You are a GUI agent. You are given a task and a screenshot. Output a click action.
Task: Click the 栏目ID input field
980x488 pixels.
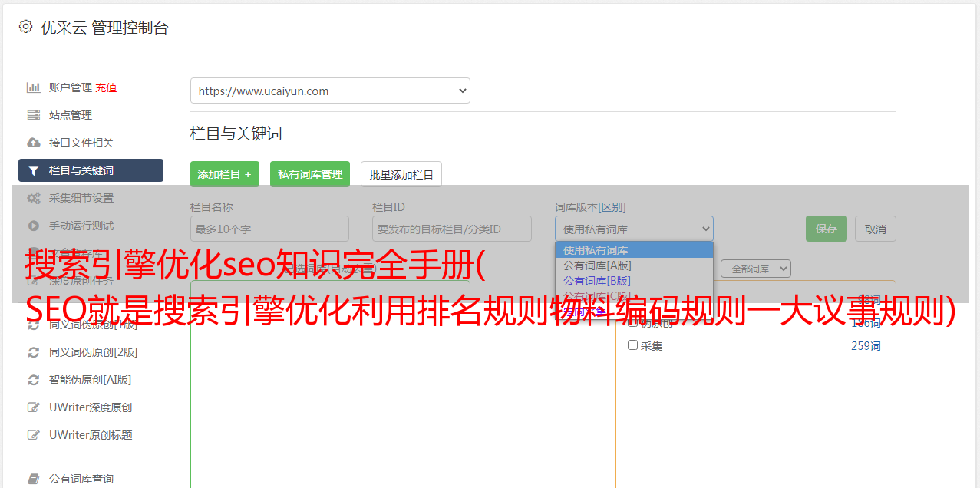pyautogui.click(x=452, y=229)
